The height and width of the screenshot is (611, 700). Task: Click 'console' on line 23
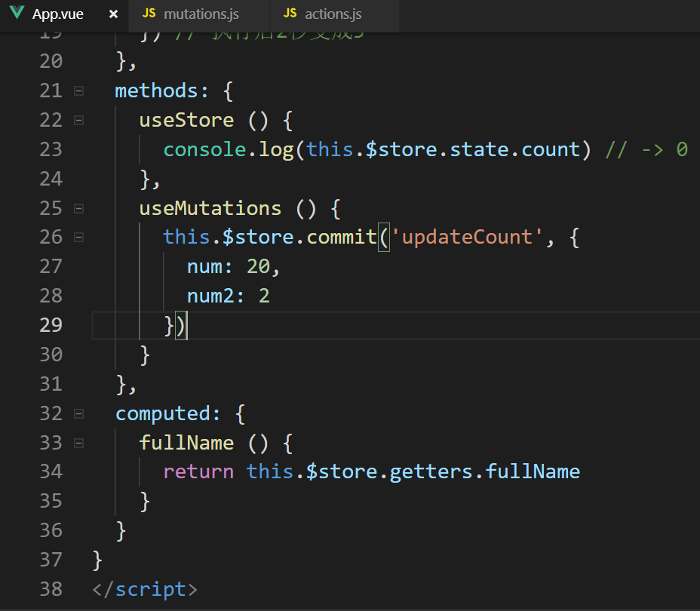[x=204, y=149]
